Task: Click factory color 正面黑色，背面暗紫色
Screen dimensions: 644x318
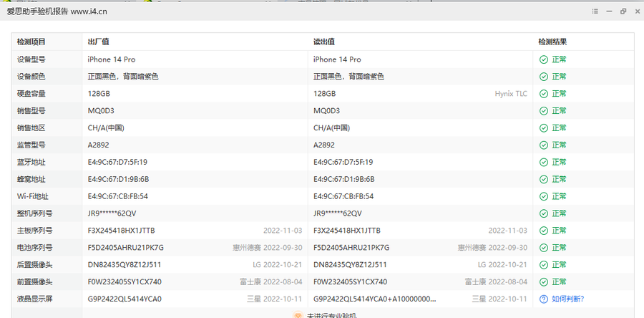Action: pyautogui.click(x=123, y=77)
